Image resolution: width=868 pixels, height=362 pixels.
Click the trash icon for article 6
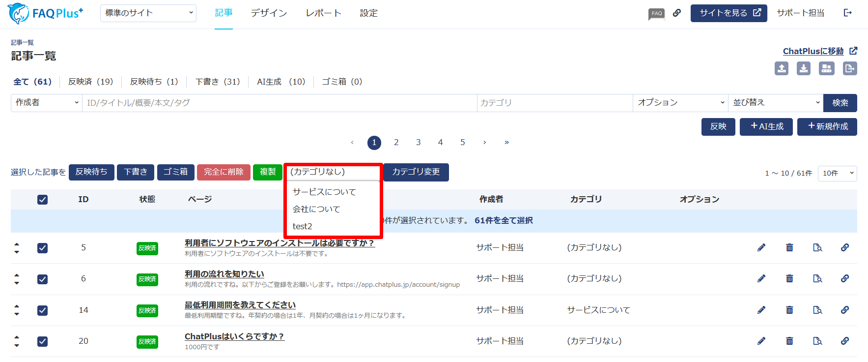coord(789,278)
